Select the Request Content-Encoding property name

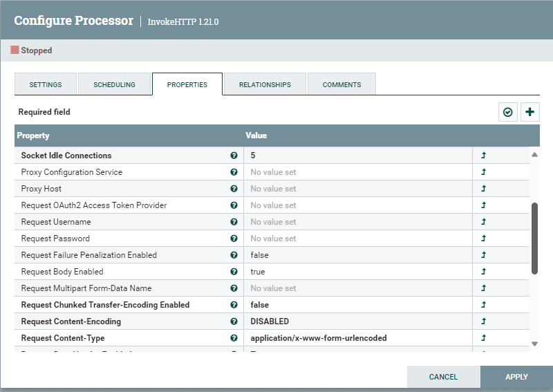pos(71,321)
